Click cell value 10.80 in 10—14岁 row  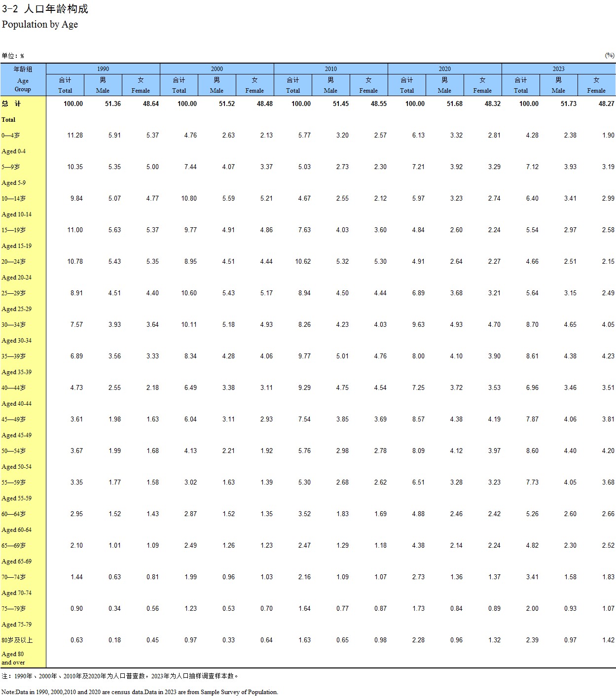pyautogui.click(x=189, y=198)
